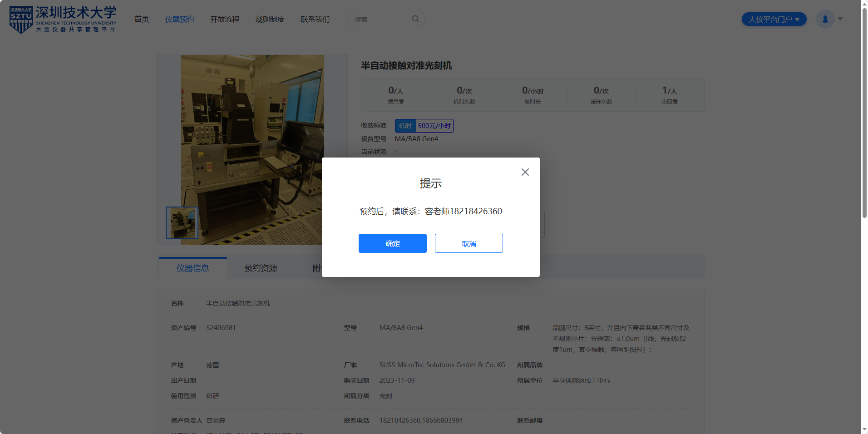Click the large lithography machine photo

[252, 136]
